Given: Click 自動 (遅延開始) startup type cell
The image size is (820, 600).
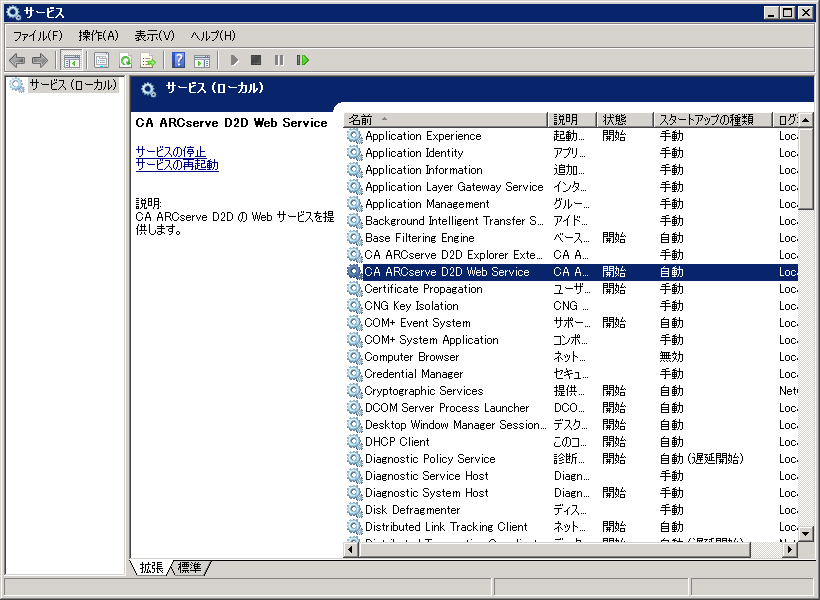Looking at the screenshot, I should (701, 459).
